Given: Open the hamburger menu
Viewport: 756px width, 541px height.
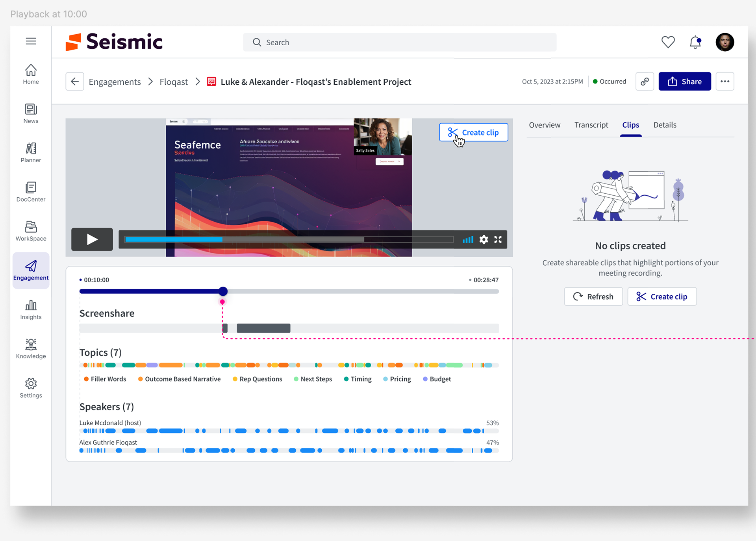Looking at the screenshot, I should 31,41.
